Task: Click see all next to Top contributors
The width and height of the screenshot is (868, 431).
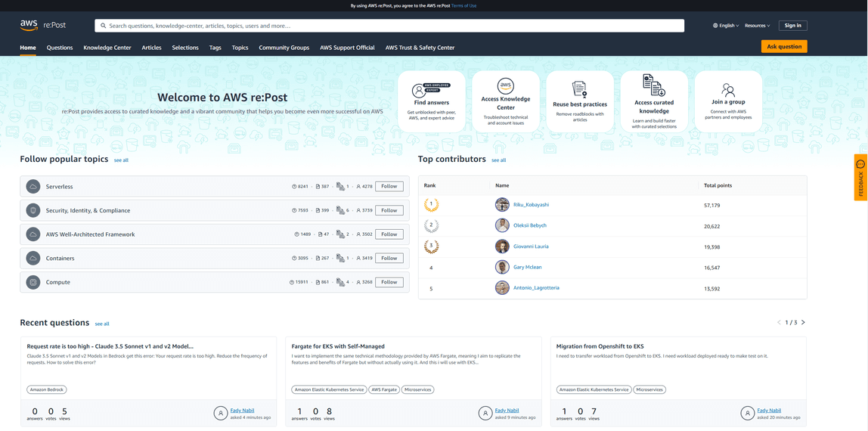Action: tap(499, 160)
